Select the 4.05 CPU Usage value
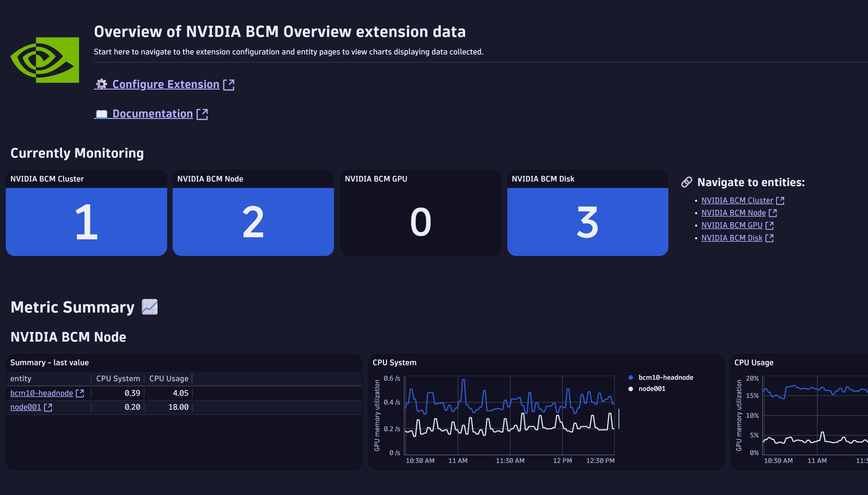This screenshot has height=495, width=868. coord(180,393)
